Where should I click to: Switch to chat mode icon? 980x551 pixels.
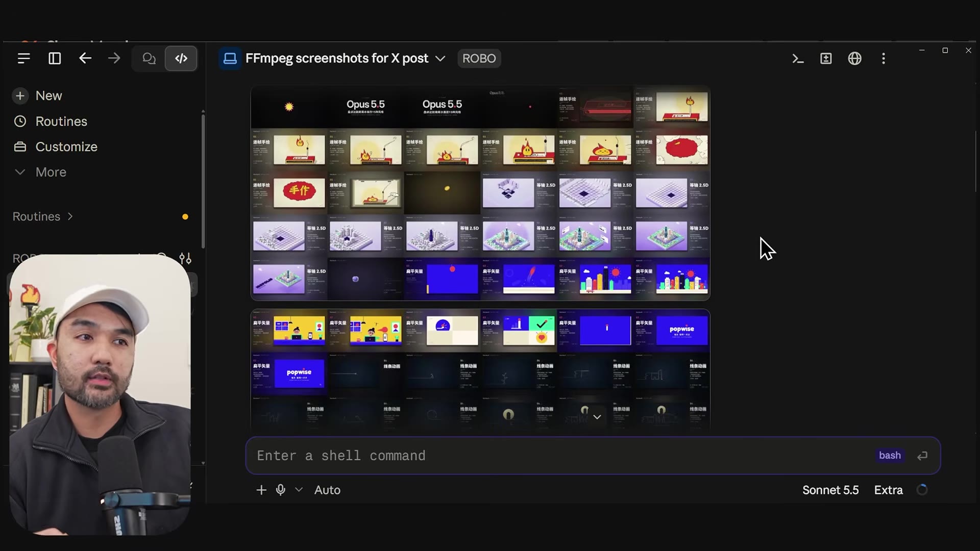click(x=149, y=59)
